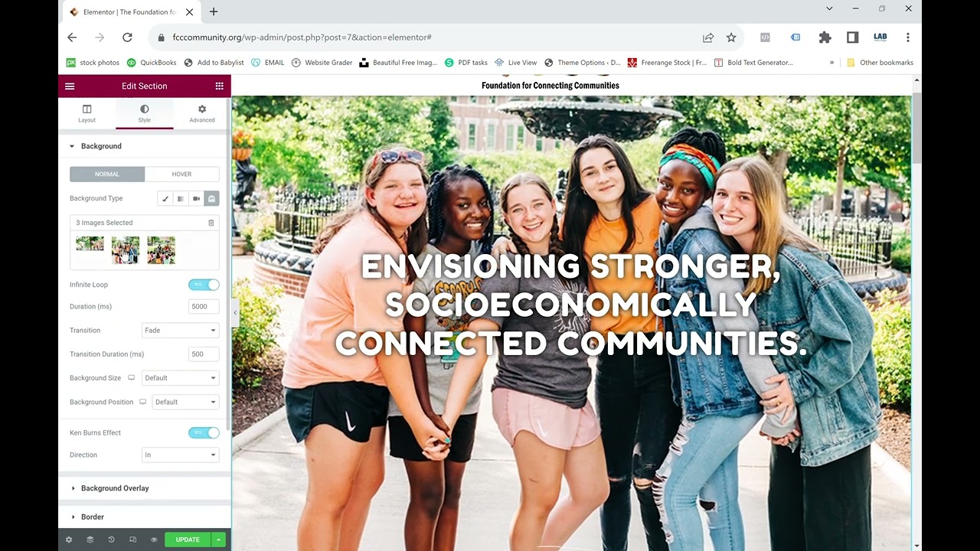Select the first slideshow image thumbnail
980x551 pixels.
pos(90,243)
